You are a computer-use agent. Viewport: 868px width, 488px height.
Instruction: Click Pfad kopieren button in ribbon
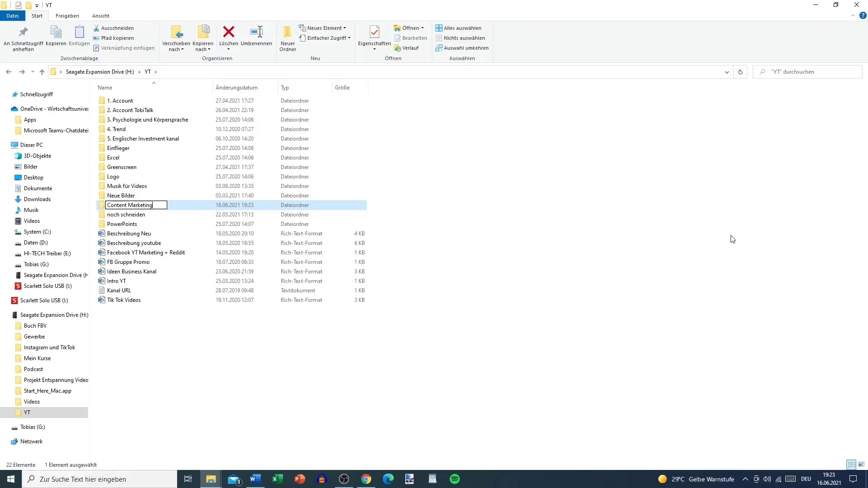118,38
